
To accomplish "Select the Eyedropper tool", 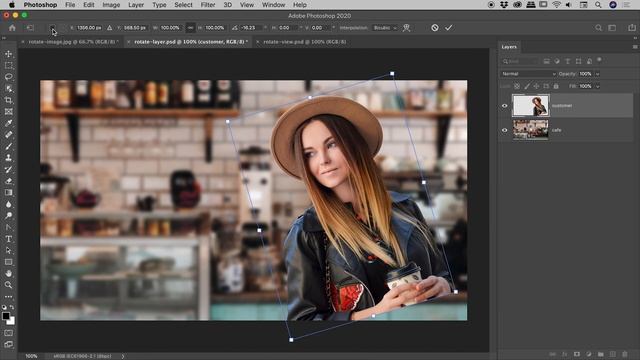I will 8,123.
